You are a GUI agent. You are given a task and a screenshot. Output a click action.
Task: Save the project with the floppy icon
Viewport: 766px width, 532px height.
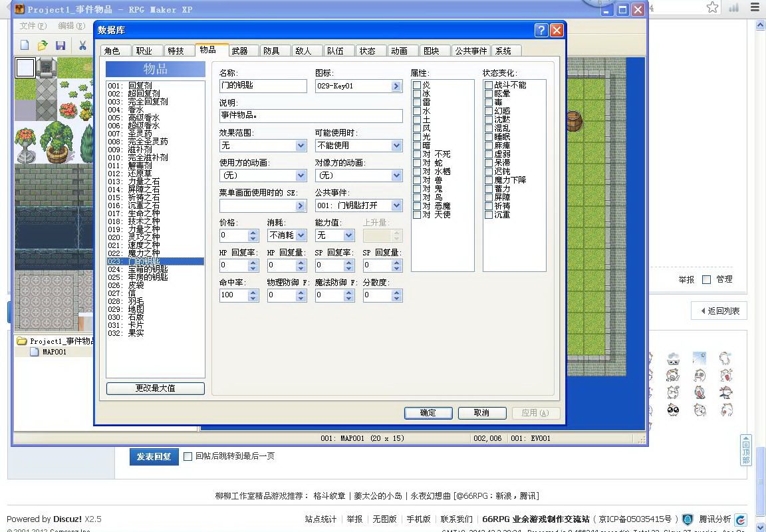point(61,45)
